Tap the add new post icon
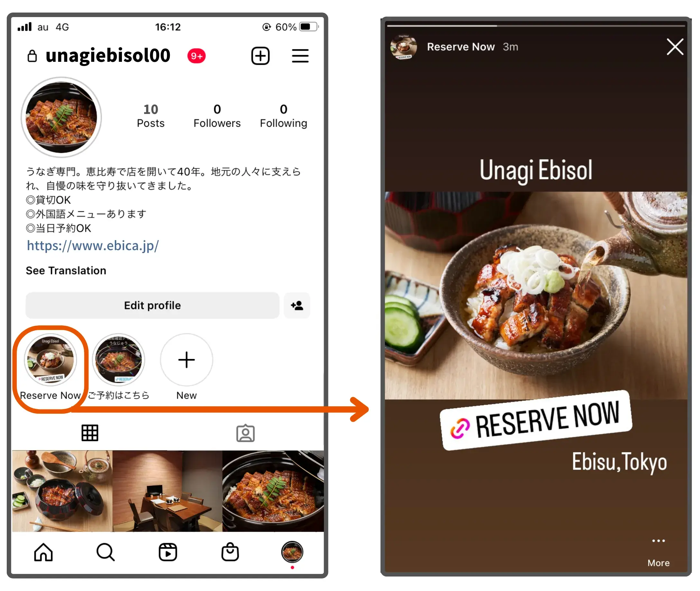 [260, 56]
